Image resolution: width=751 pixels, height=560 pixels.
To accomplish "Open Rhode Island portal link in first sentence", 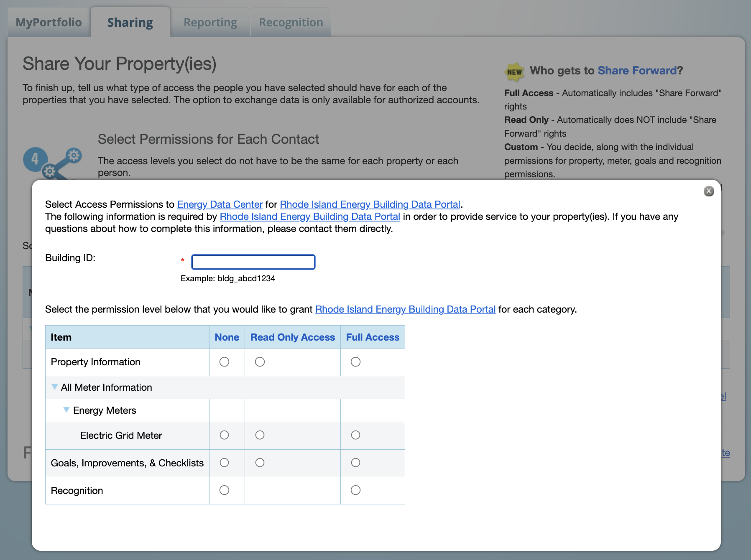I will point(370,204).
